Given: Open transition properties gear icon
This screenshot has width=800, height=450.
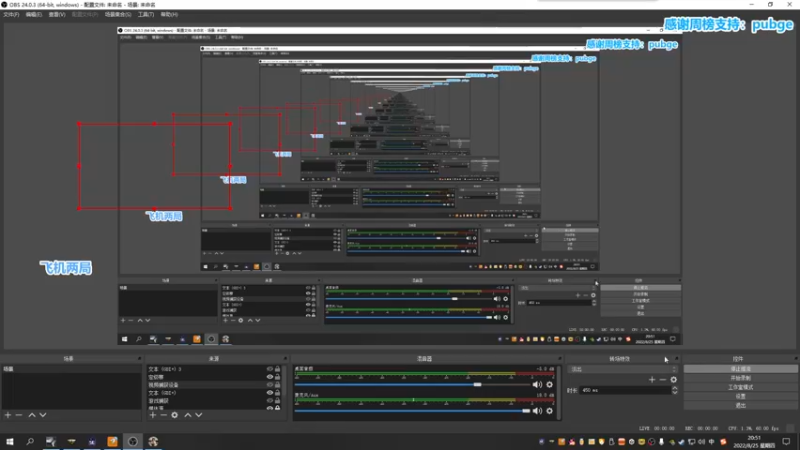Looking at the screenshot, I should point(673,380).
